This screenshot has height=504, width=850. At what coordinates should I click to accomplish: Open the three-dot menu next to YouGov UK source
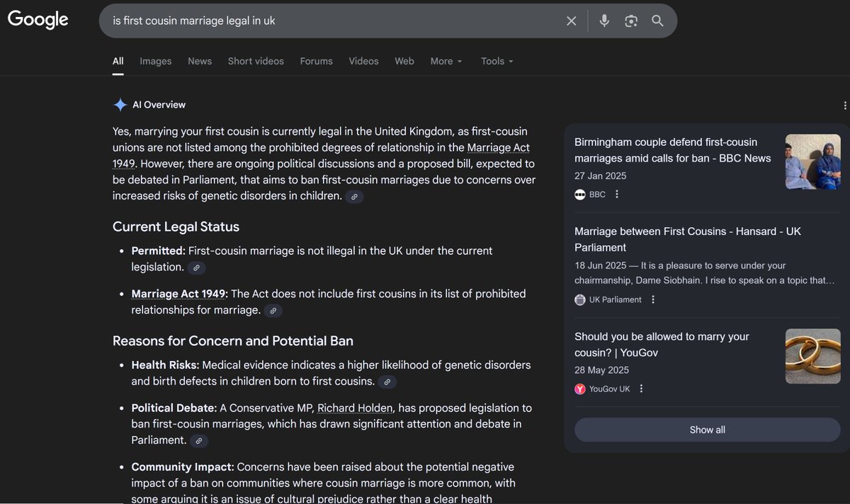point(641,389)
